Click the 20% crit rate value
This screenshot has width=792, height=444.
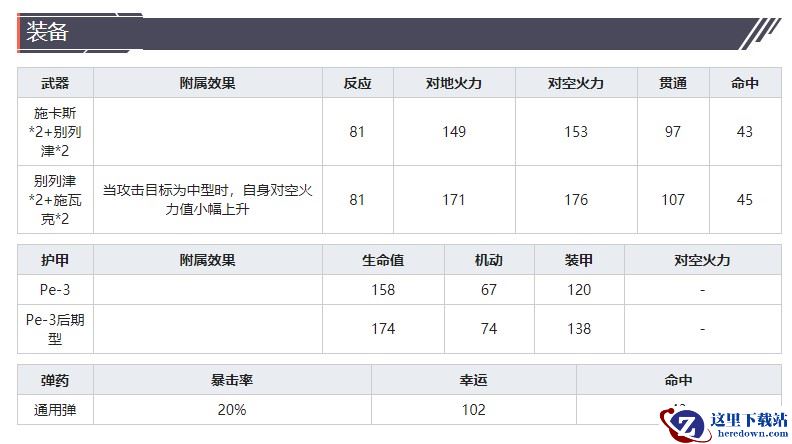click(x=231, y=409)
